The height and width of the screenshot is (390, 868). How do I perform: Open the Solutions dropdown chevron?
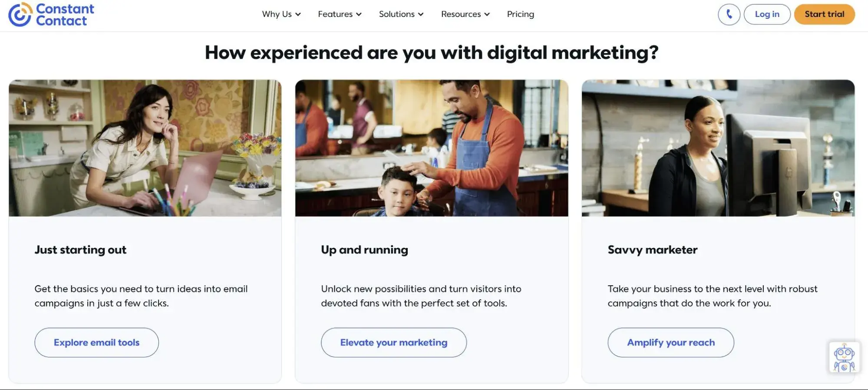tap(421, 14)
